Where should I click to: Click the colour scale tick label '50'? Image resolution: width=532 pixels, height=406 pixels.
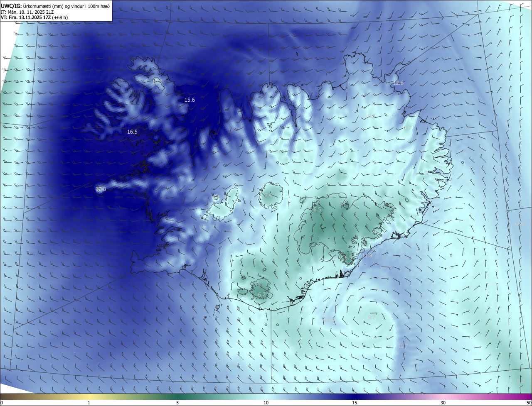click(x=529, y=403)
